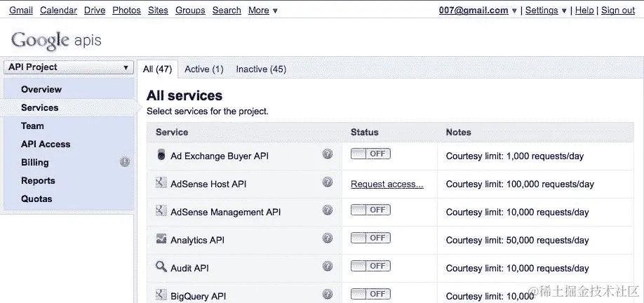The height and width of the screenshot is (303, 644).
Task: Click the AdSense Host API name
Action: coord(208,184)
